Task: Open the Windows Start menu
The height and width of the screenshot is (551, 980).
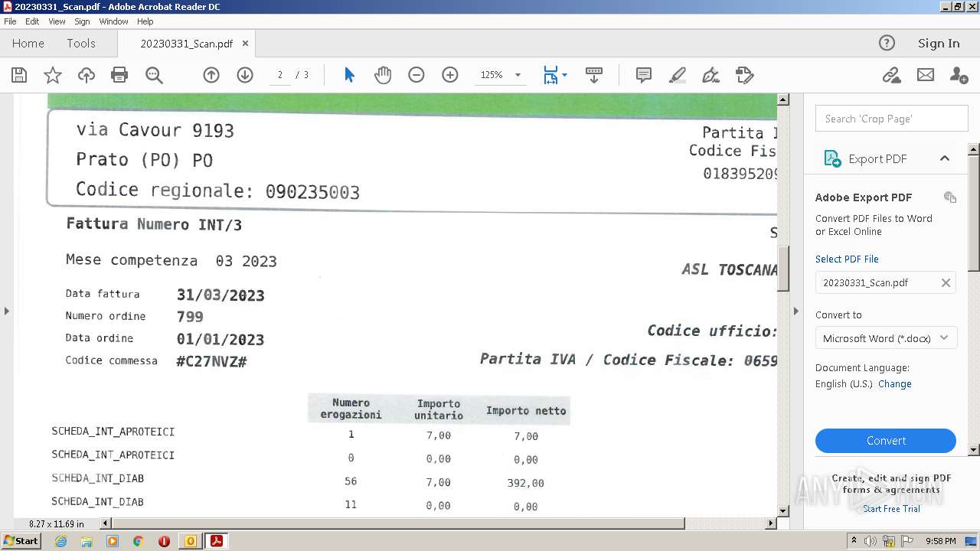Action: pyautogui.click(x=21, y=541)
